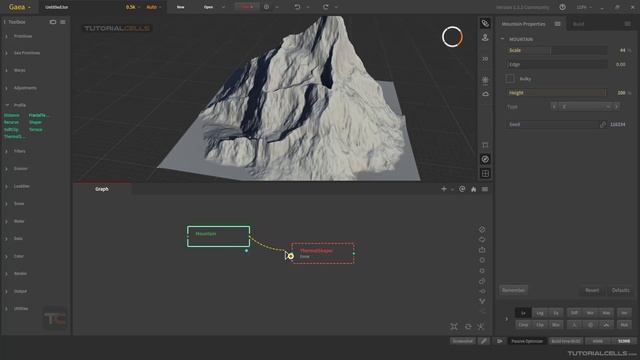Click the Defaults button
The image size is (640, 360).
click(620, 290)
